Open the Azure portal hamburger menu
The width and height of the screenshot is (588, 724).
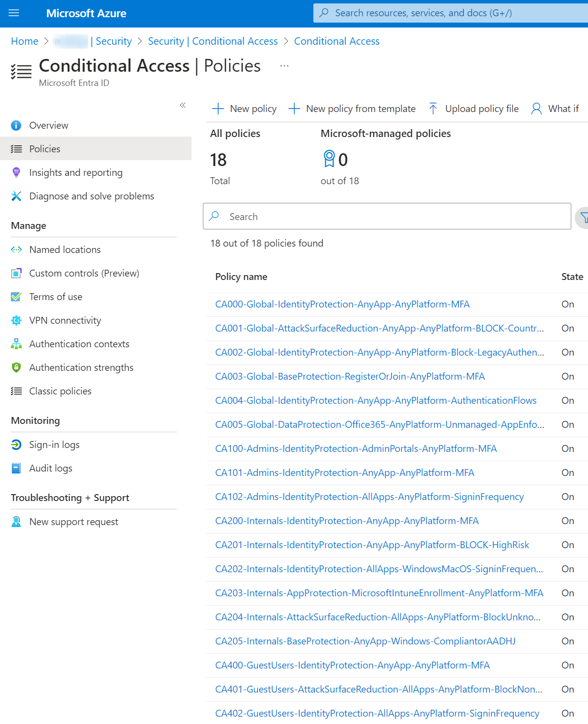(x=14, y=13)
